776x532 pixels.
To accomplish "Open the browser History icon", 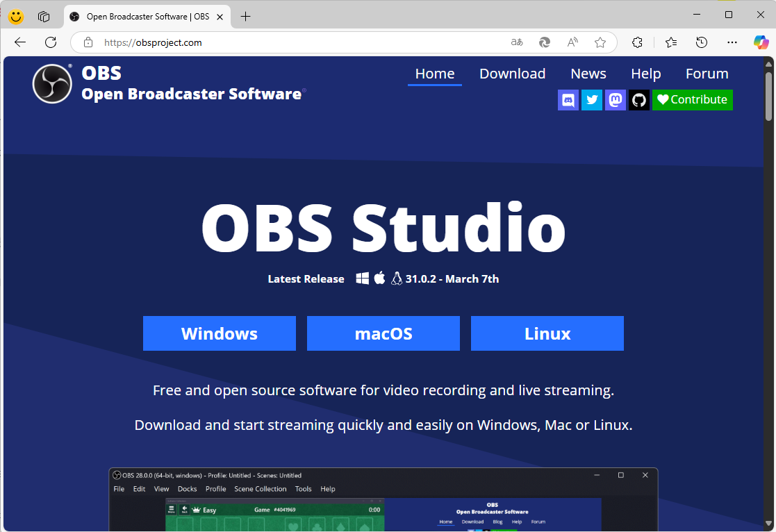I will (x=702, y=42).
